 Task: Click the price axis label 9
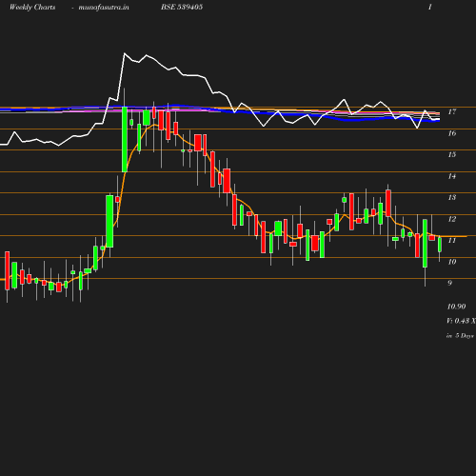pyautogui.click(x=449, y=283)
